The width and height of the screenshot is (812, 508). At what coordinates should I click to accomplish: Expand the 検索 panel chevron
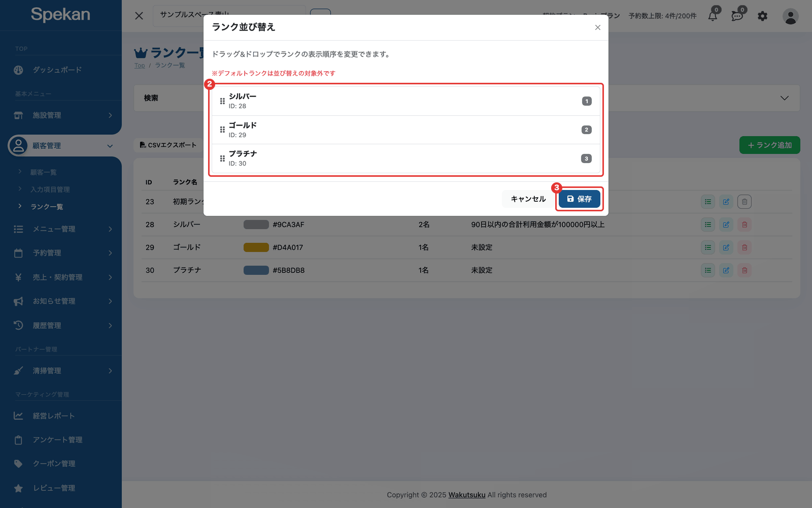click(785, 98)
